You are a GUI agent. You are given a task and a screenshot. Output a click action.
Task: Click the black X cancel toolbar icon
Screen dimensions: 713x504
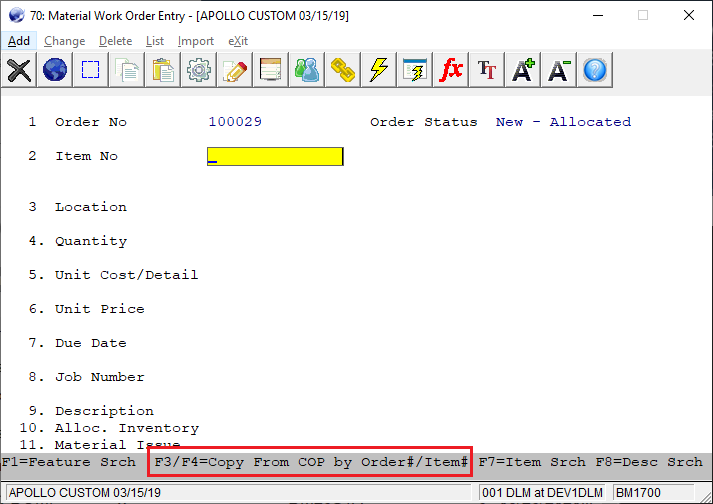[x=19, y=70]
